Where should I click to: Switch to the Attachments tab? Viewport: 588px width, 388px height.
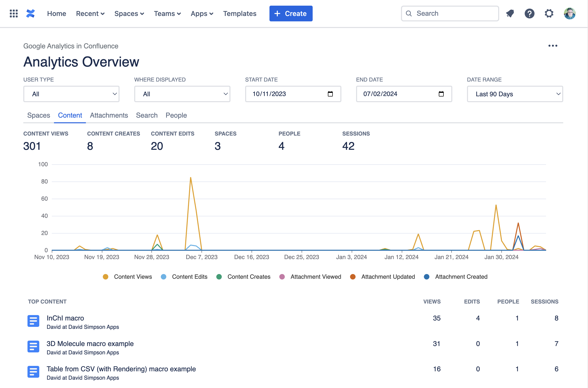tap(109, 115)
